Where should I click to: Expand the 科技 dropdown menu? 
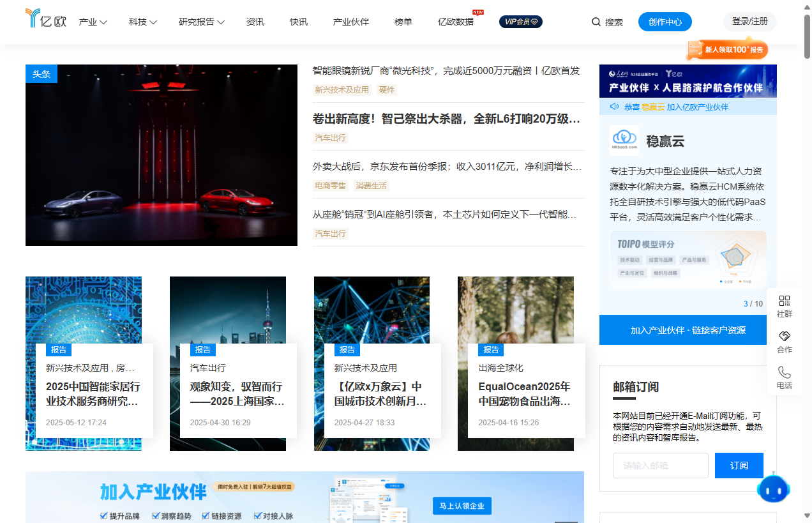pos(142,21)
